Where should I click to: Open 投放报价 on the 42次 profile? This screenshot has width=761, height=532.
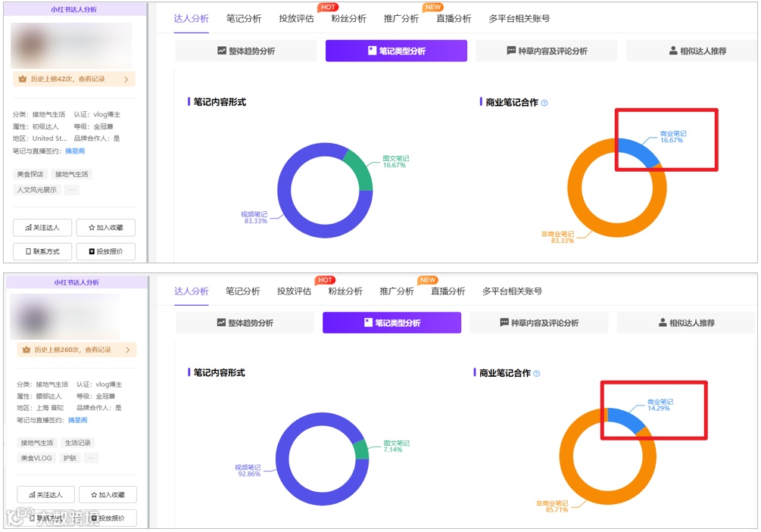click(x=106, y=251)
